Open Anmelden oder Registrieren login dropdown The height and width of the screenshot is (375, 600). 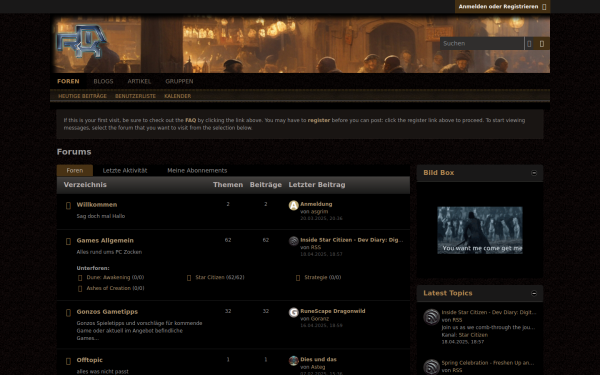[502, 7]
